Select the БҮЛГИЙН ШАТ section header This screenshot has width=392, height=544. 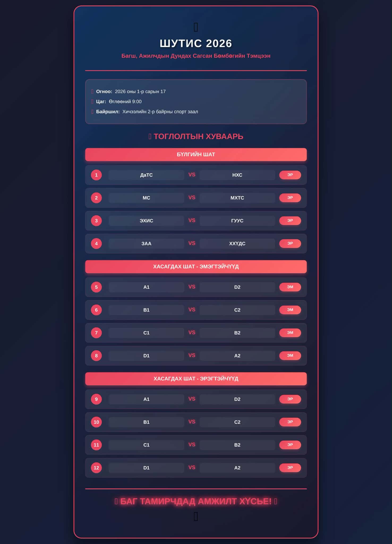[x=196, y=154]
